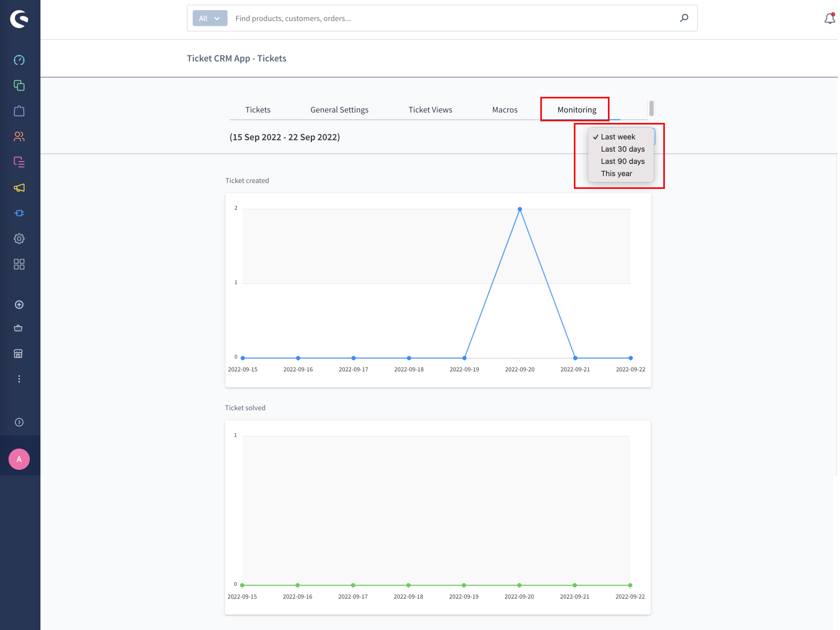Open the Content layout icon

pyautogui.click(x=19, y=162)
